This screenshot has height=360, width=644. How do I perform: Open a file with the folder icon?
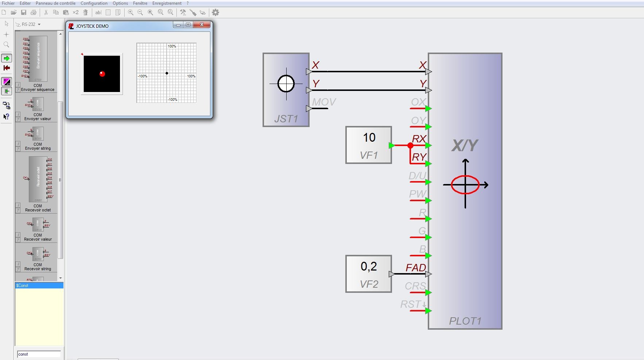13,12
